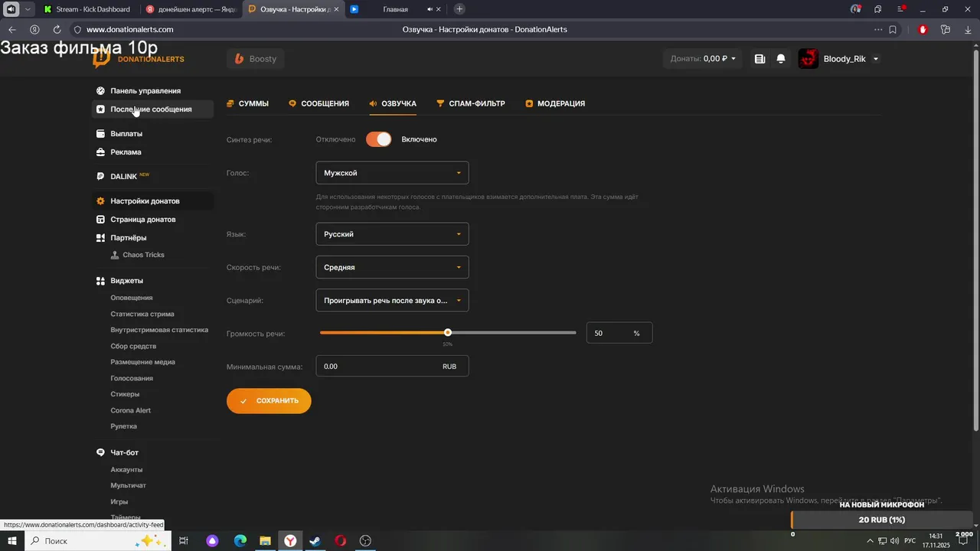Reload the page in the browser
The image size is (980, 551).
coord(57,30)
